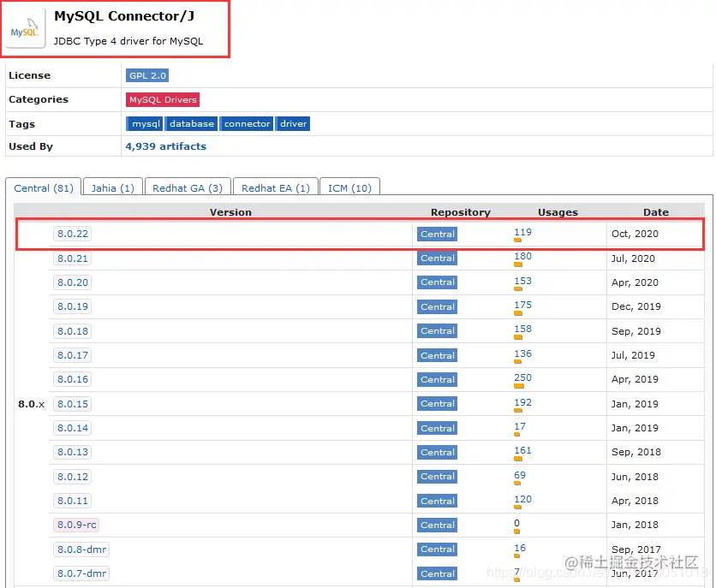
Task: Open the MySQL Drivers category
Action: point(163,100)
